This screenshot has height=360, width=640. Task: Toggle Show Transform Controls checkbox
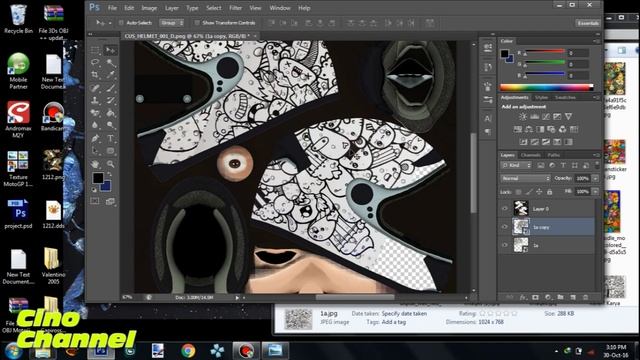click(197, 23)
